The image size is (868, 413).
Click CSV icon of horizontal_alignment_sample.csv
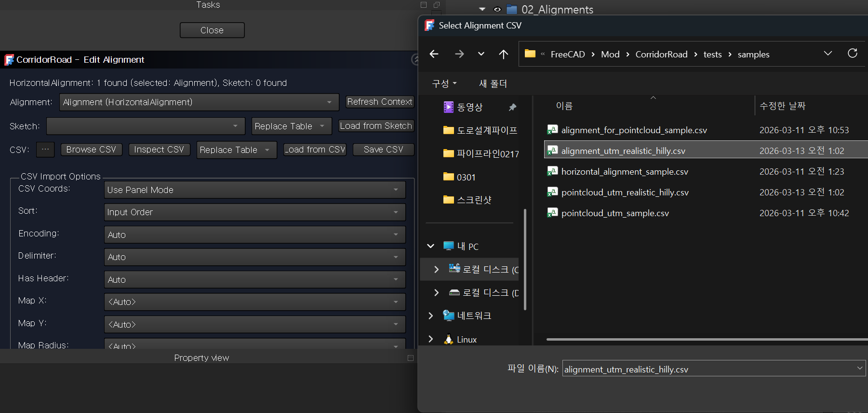coord(552,171)
